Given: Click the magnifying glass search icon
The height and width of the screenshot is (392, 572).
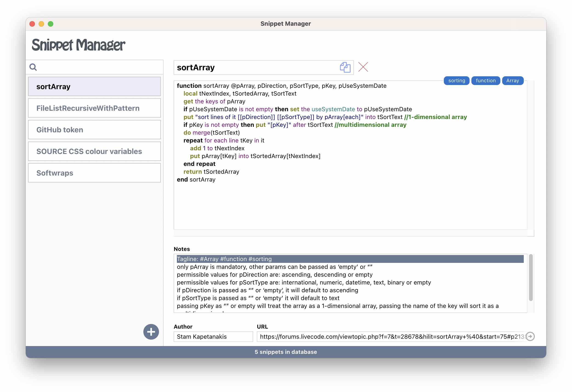Looking at the screenshot, I should click(x=33, y=67).
